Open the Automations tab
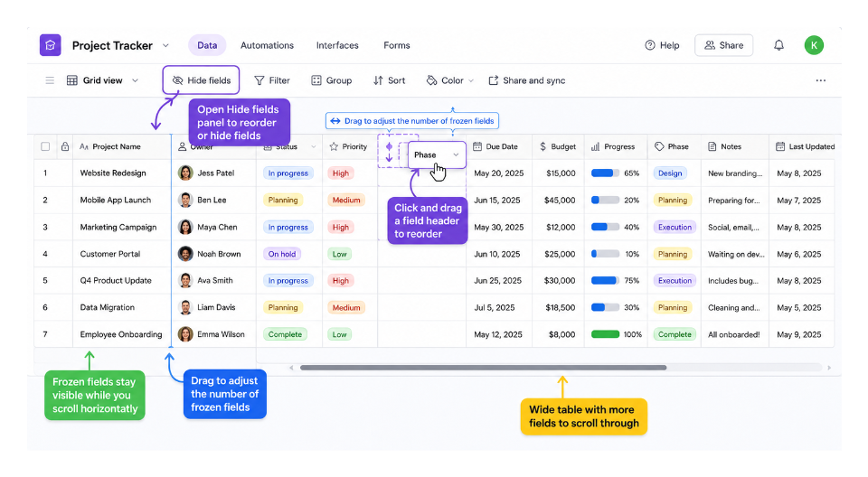Screen dimensions: 868x477 267,45
